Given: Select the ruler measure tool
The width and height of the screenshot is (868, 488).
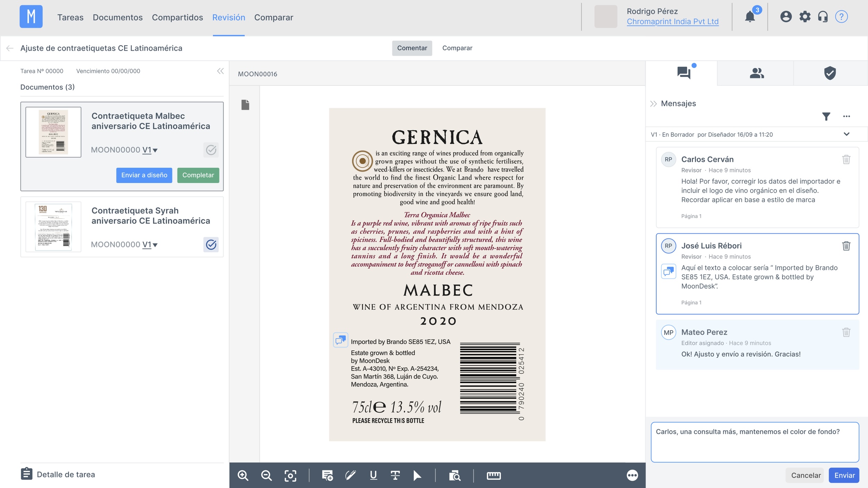Looking at the screenshot, I should tap(493, 476).
